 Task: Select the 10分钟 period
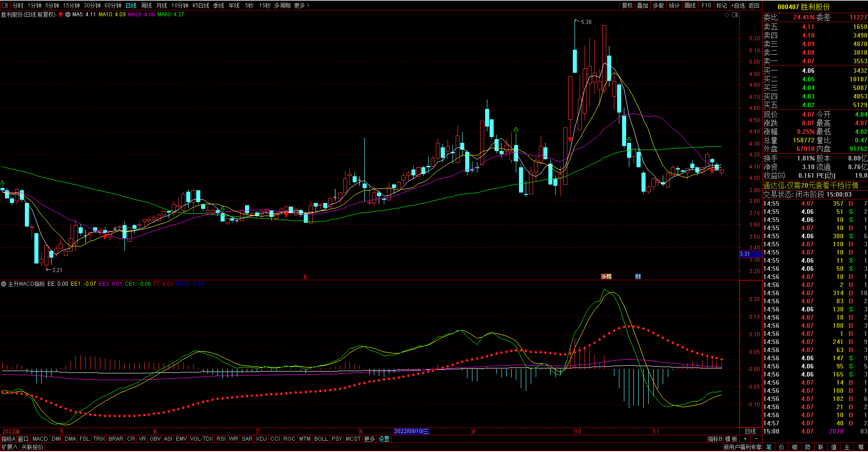[x=179, y=5]
